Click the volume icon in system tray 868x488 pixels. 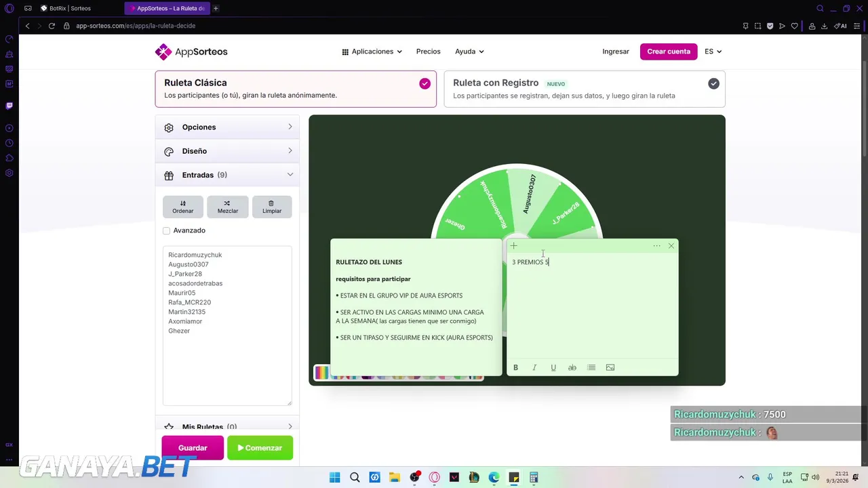pyautogui.click(x=815, y=477)
